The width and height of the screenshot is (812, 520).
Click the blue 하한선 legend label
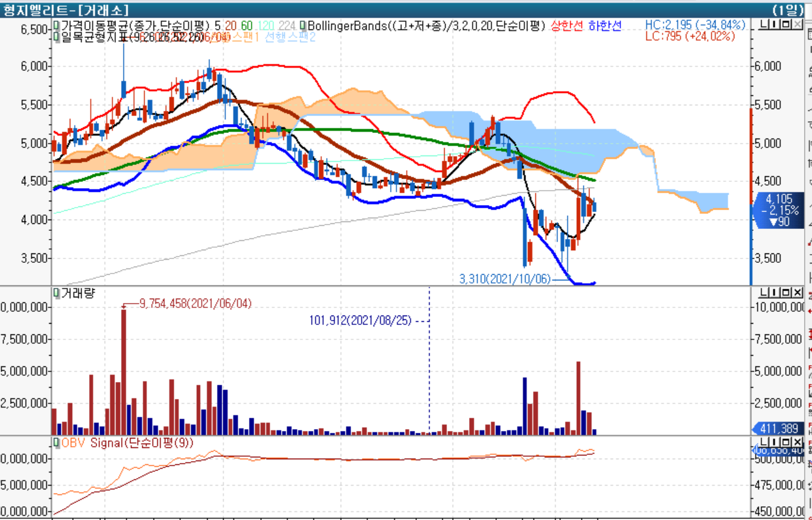605,26
